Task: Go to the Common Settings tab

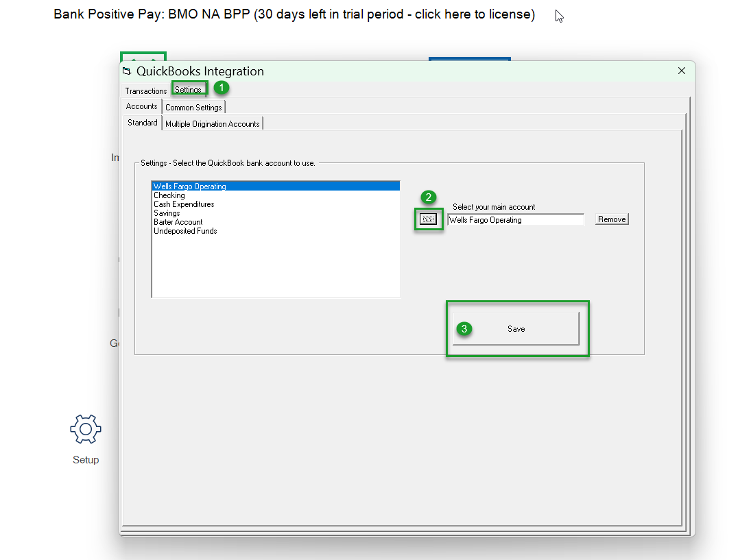Action: 194,108
